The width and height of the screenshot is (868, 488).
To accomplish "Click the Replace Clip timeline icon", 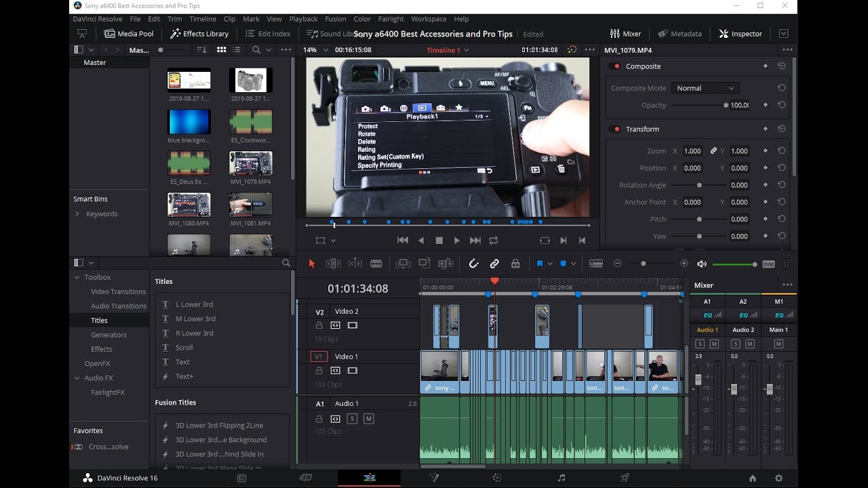I will click(446, 264).
